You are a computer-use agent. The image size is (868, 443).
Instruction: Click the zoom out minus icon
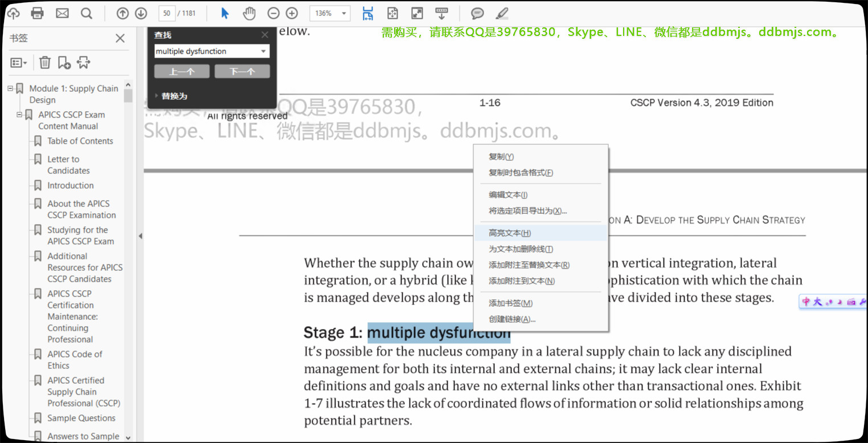(x=273, y=13)
